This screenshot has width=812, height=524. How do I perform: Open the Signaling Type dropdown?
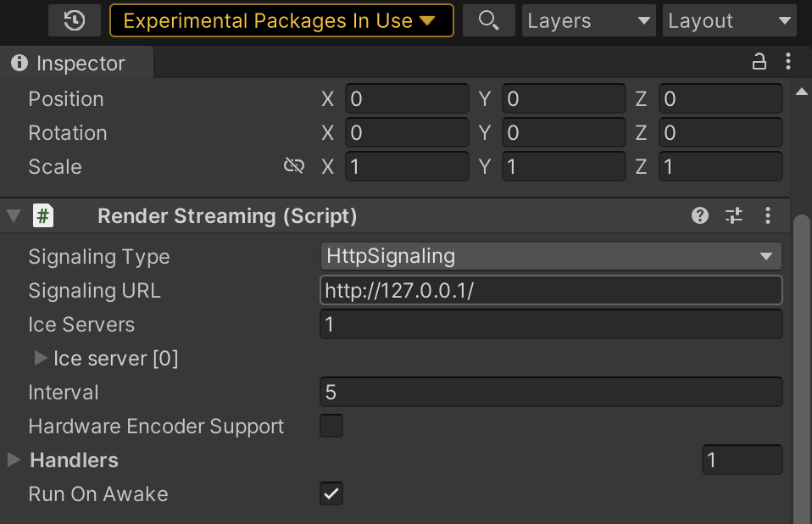click(551, 256)
